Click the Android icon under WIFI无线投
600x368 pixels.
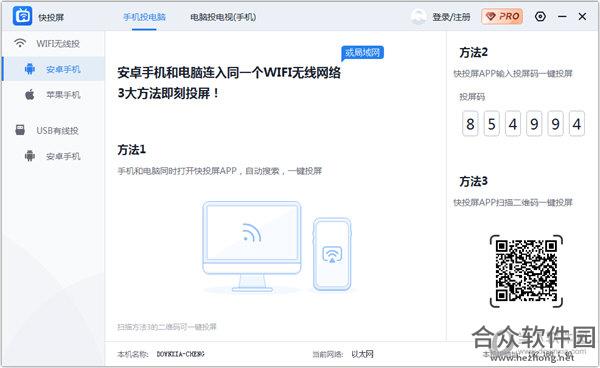29,69
